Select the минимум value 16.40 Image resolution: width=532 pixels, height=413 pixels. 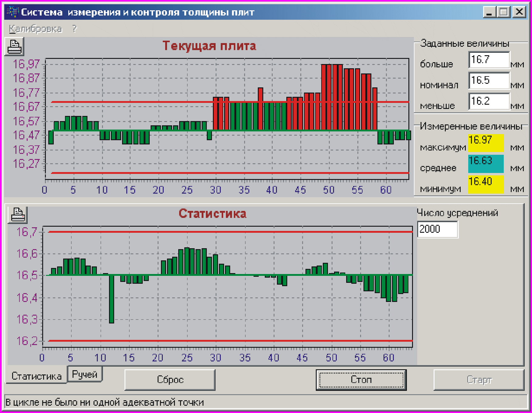486,184
